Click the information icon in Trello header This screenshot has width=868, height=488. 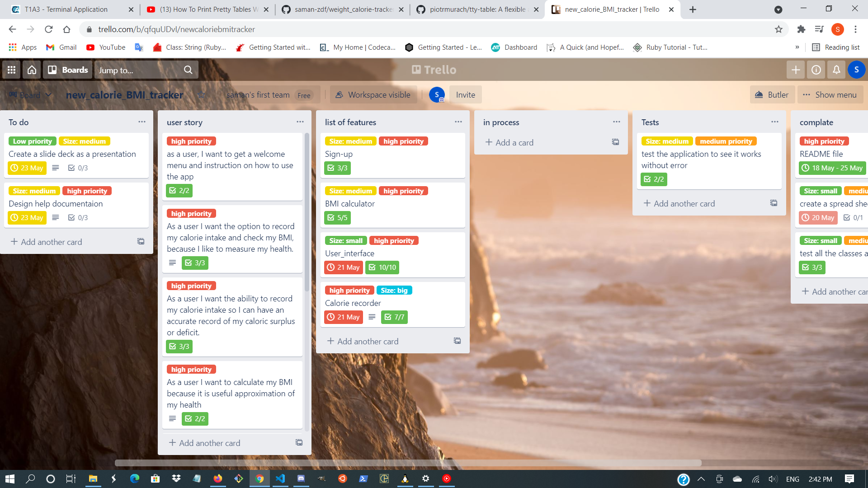[x=816, y=70]
